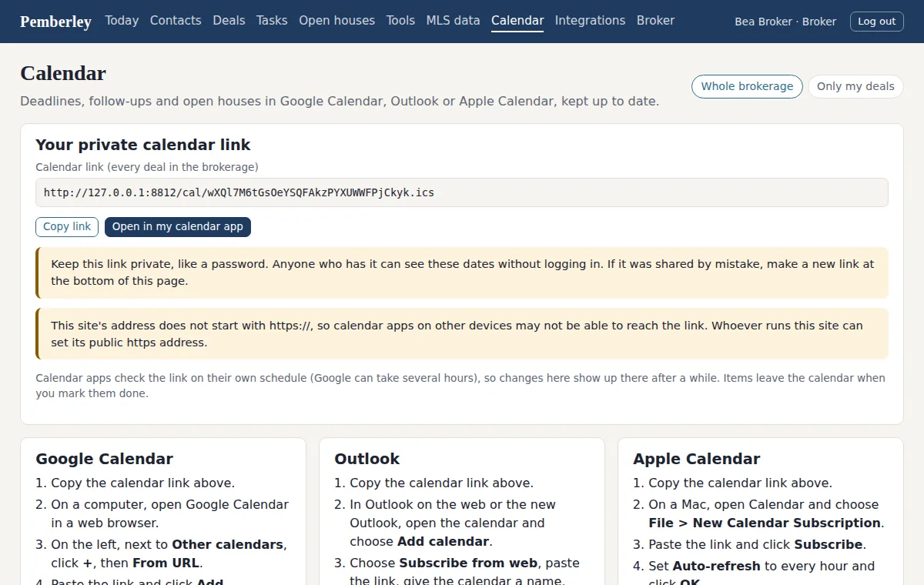Open Integrations page
Image resolution: width=924 pixels, height=585 pixels.
tap(590, 21)
